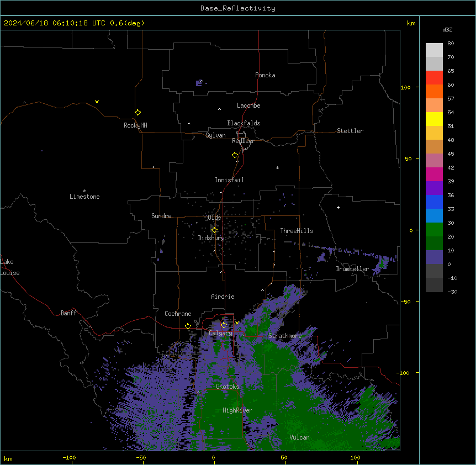Select the slate purple 0-10 dBZ swatch
This screenshot has width=476, height=465.
tap(434, 257)
